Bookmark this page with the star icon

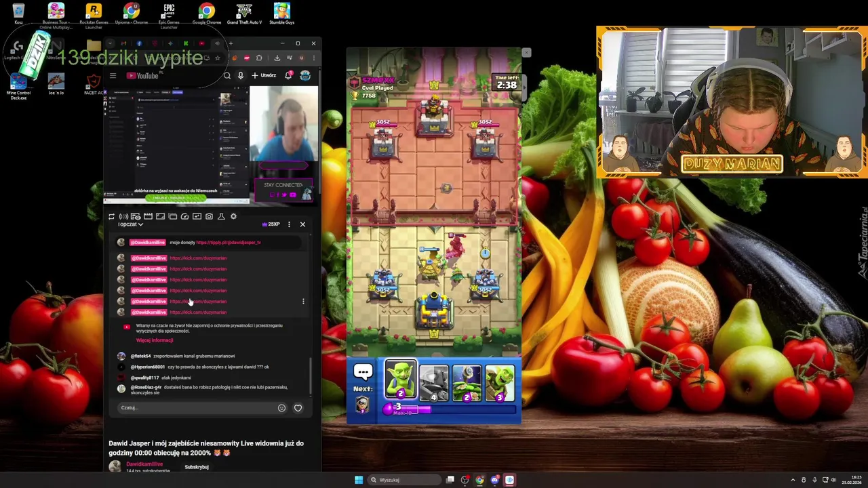pos(218,58)
